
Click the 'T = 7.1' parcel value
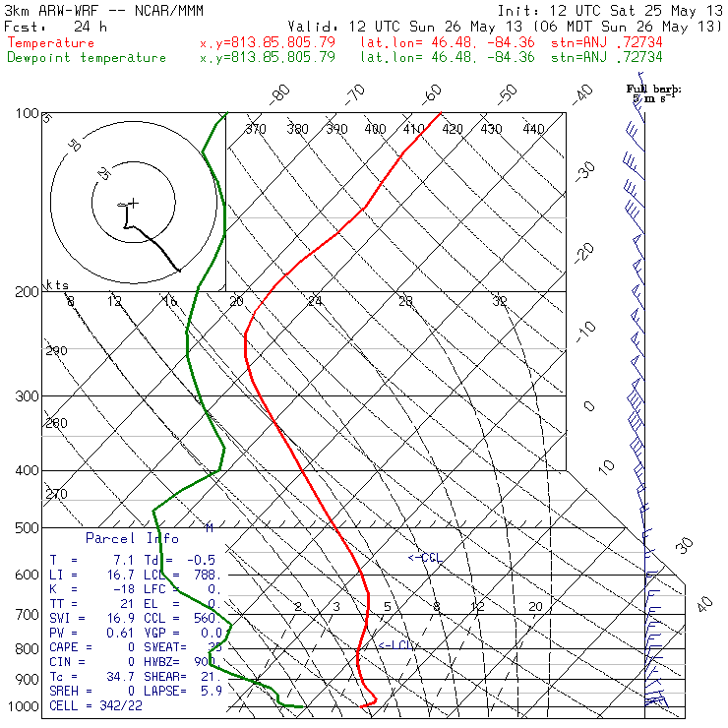pyautogui.click(x=91, y=561)
